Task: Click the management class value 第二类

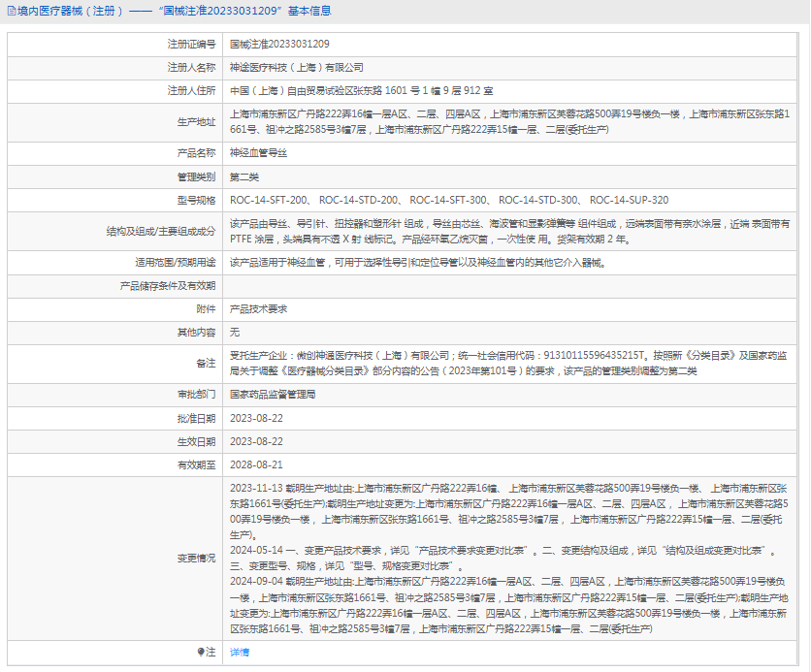Action: pos(244,177)
